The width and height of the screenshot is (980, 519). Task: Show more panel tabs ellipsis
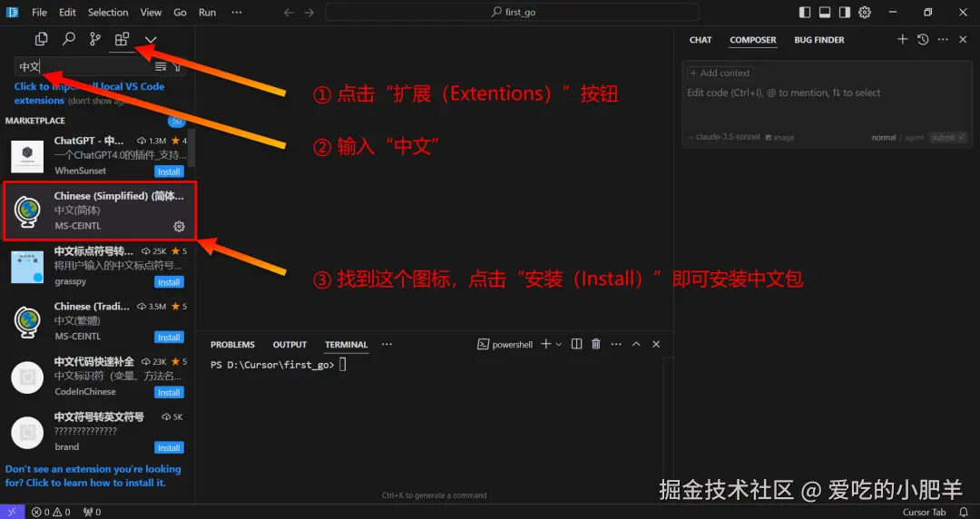[x=387, y=345]
